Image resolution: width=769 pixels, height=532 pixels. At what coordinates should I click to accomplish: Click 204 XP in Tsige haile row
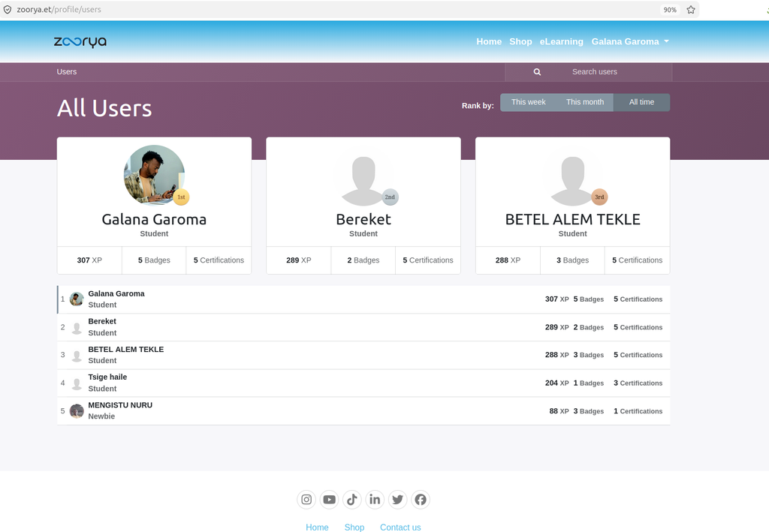(x=556, y=383)
